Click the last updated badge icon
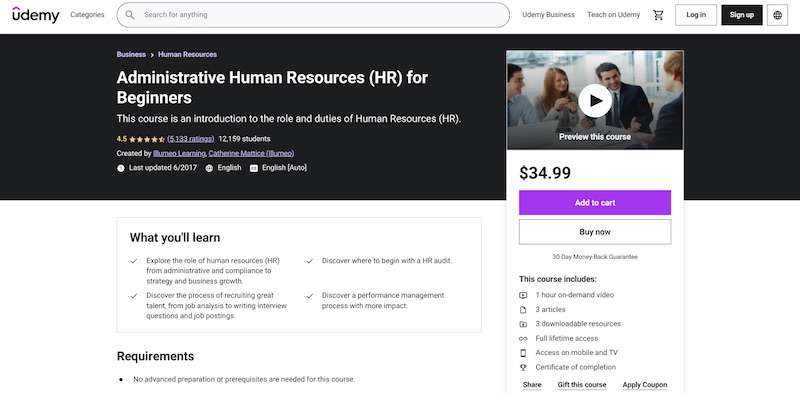This screenshot has height=393, width=800. tap(121, 168)
